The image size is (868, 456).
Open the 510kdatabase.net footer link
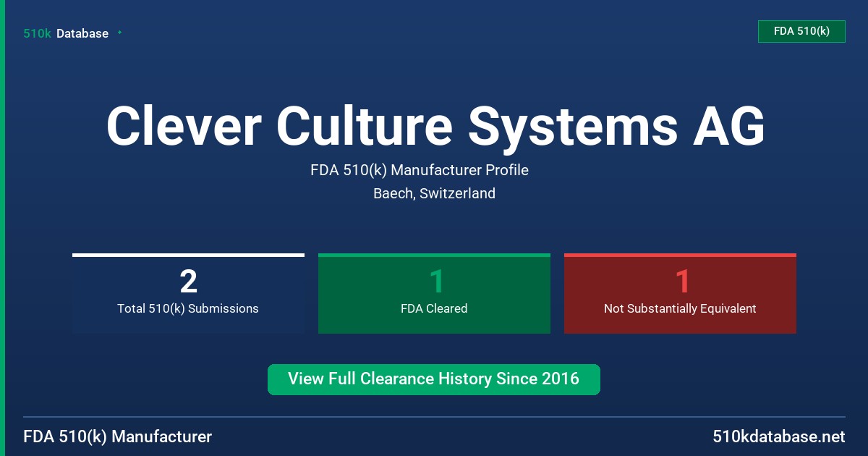click(x=778, y=436)
